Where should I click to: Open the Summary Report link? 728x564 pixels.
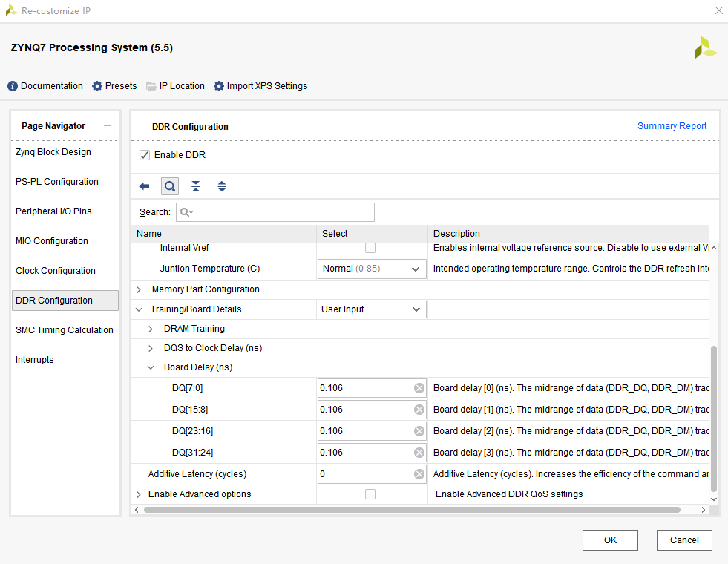[672, 126]
